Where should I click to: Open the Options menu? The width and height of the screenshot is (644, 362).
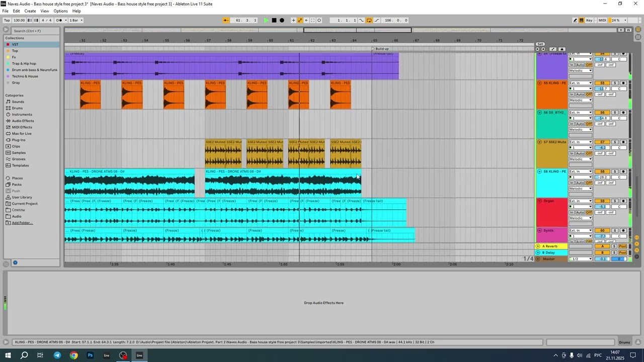(x=60, y=11)
